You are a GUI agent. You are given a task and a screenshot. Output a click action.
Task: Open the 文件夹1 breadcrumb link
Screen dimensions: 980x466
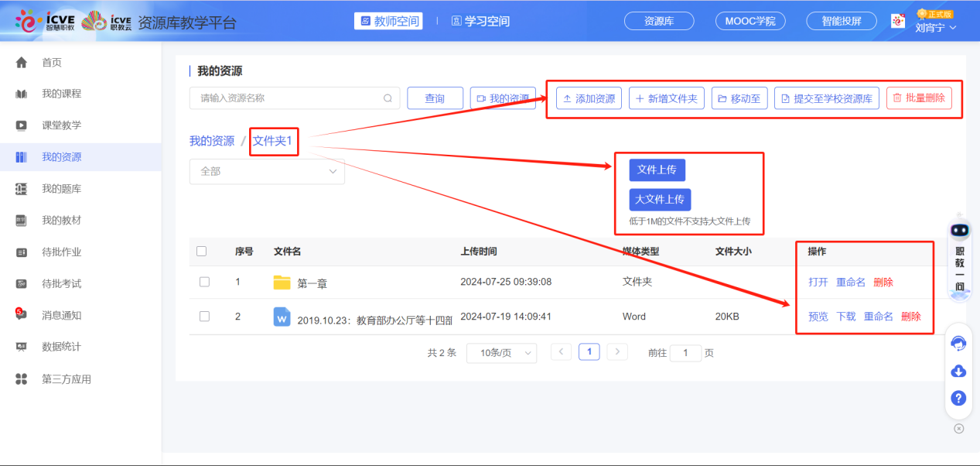click(273, 141)
